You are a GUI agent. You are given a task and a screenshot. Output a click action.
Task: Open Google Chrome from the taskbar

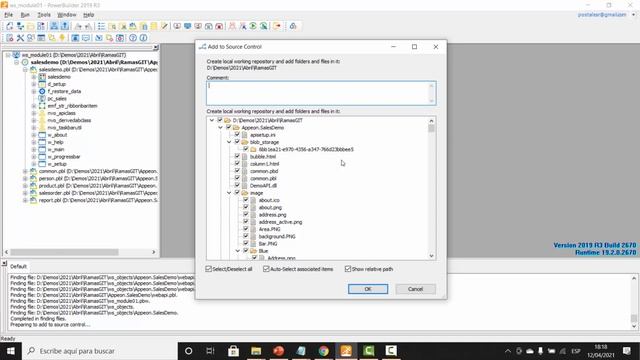tap(324, 351)
